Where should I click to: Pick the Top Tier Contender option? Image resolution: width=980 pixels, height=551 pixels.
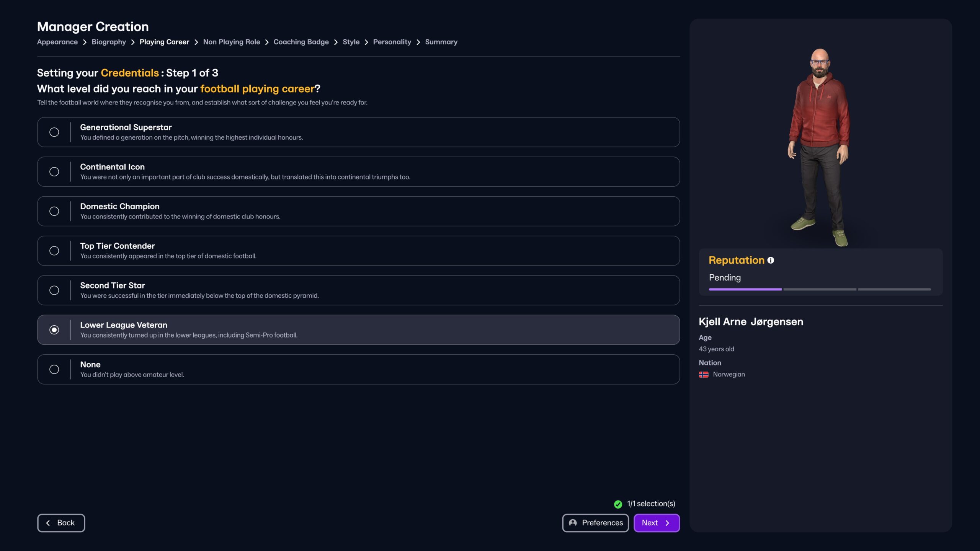(x=54, y=251)
